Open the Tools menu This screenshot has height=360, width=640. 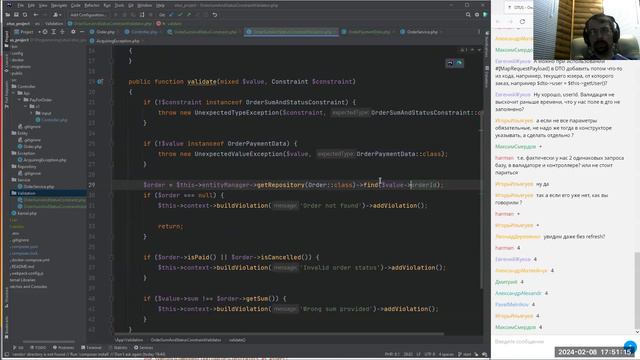[x=119, y=5]
